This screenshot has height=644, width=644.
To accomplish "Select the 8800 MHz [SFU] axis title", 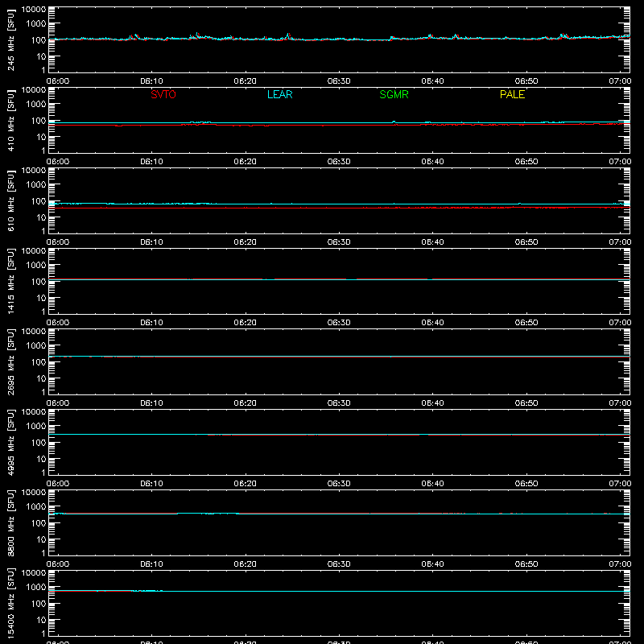I will coord(10,522).
